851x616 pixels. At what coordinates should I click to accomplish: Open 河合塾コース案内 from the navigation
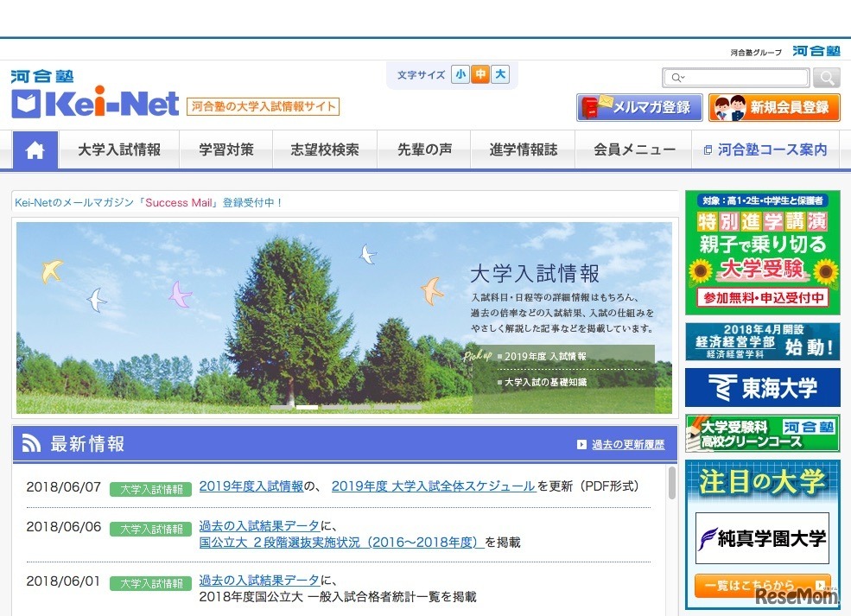[x=767, y=149]
